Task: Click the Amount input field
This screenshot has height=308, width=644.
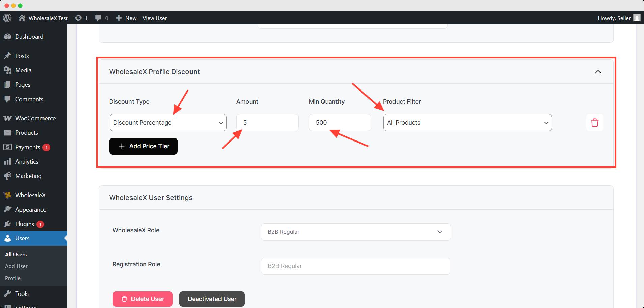Action: tap(267, 123)
